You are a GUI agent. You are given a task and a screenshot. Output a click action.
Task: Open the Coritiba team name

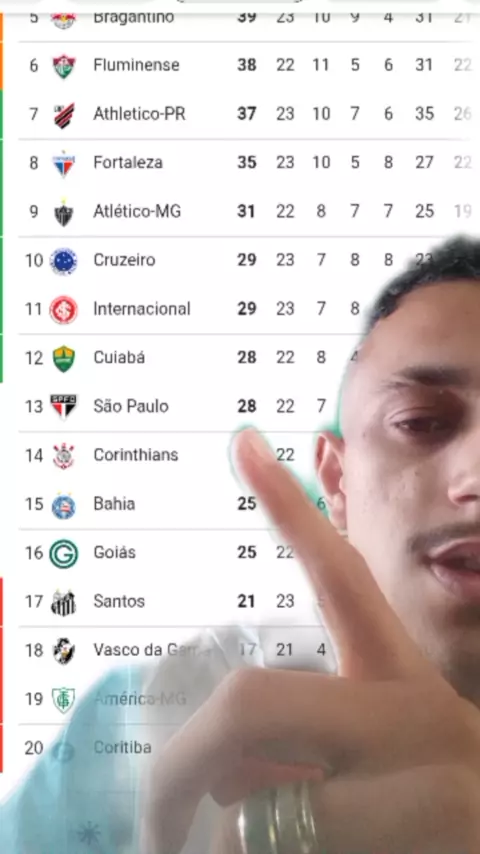(122, 748)
